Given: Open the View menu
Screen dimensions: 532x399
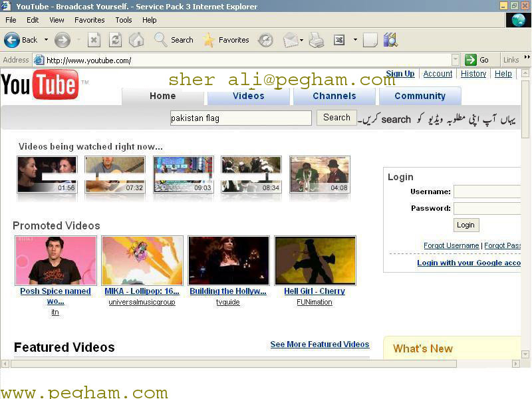Looking at the screenshot, I should tap(57, 20).
